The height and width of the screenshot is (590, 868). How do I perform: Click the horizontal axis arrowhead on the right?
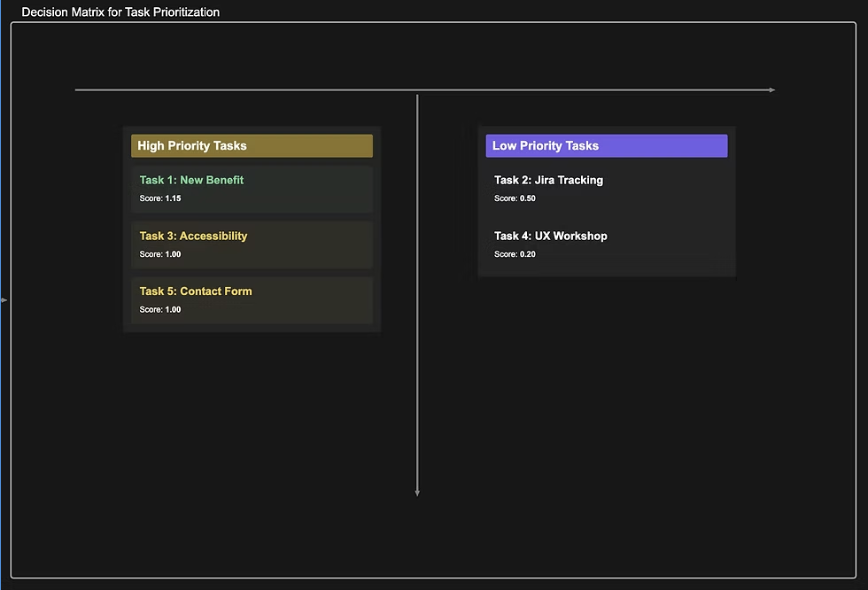point(771,90)
